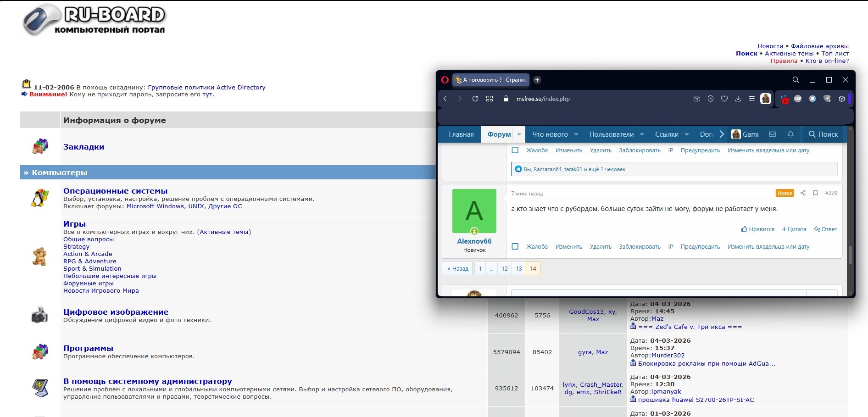Go to thread page 13

pyautogui.click(x=519, y=268)
